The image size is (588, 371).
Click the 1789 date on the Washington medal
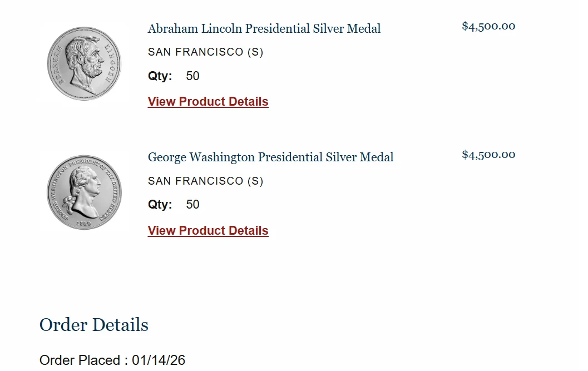click(83, 224)
